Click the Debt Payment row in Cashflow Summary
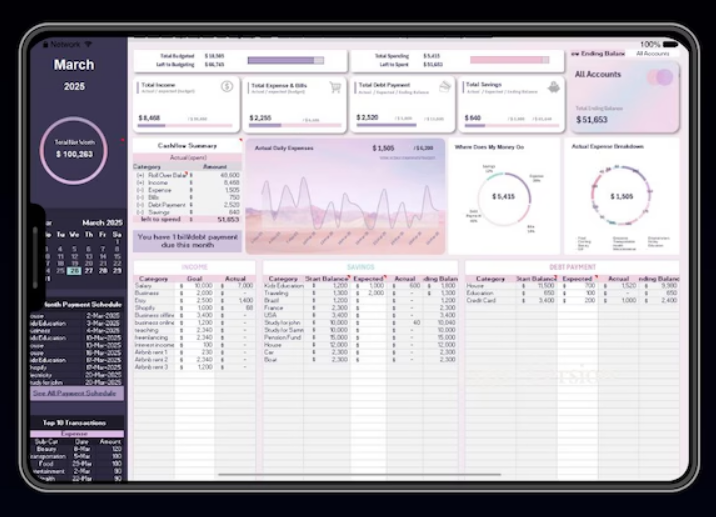The image size is (716, 517). 187,205
